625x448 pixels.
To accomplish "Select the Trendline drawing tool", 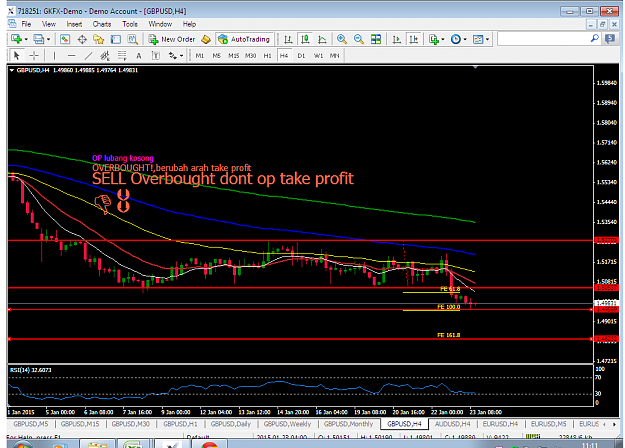I will click(88, 56).
